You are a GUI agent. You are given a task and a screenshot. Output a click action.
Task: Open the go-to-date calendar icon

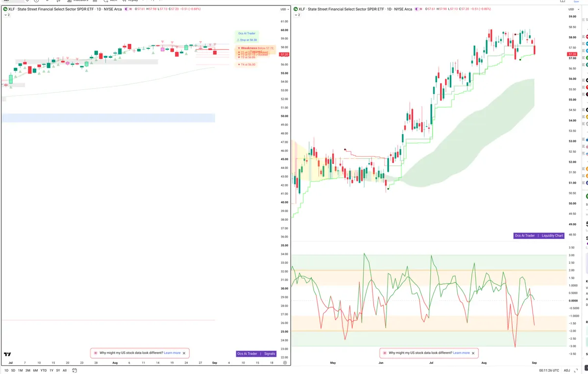tap(74, 371)
